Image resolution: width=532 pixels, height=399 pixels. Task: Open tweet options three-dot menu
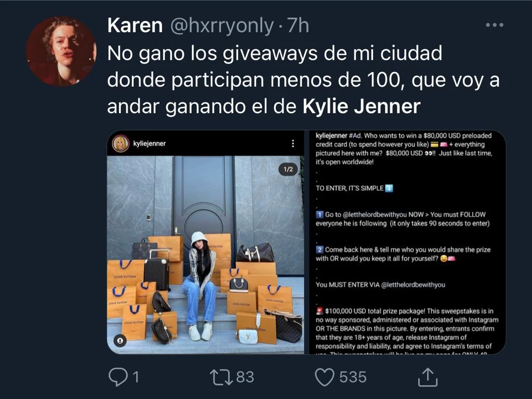coord(495,25)
